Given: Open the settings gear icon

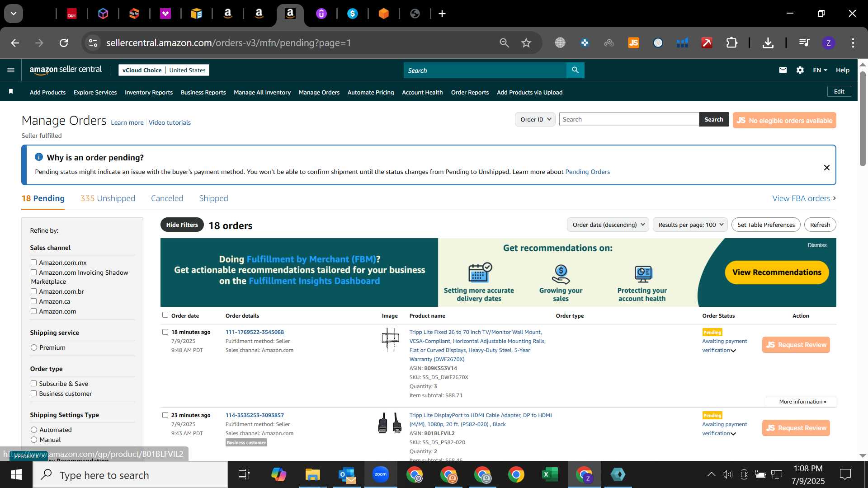Looking at the screenshot, I should click(800, 70).
